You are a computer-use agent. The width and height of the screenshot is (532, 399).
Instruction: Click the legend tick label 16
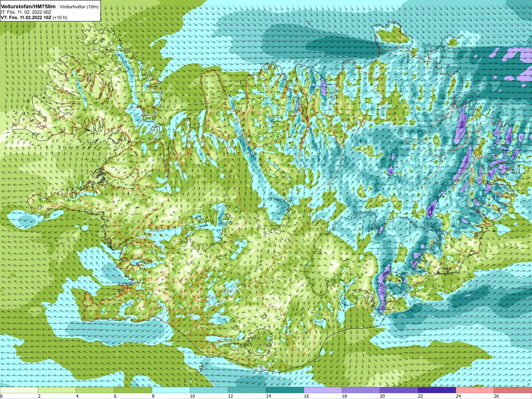point(306,396)
